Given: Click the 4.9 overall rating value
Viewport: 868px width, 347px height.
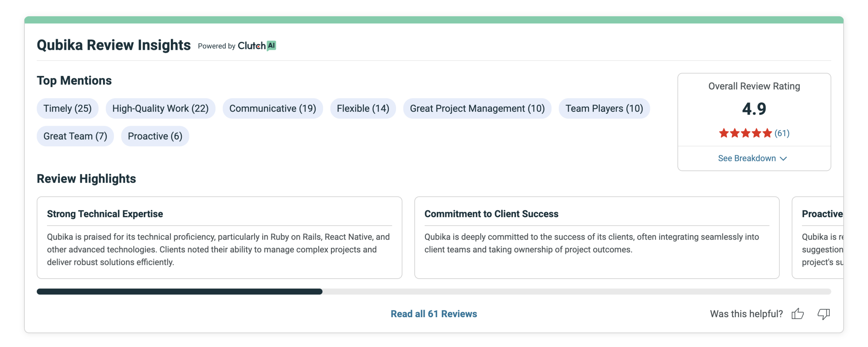Looking at the screenshot, I should tap(754, 109).
